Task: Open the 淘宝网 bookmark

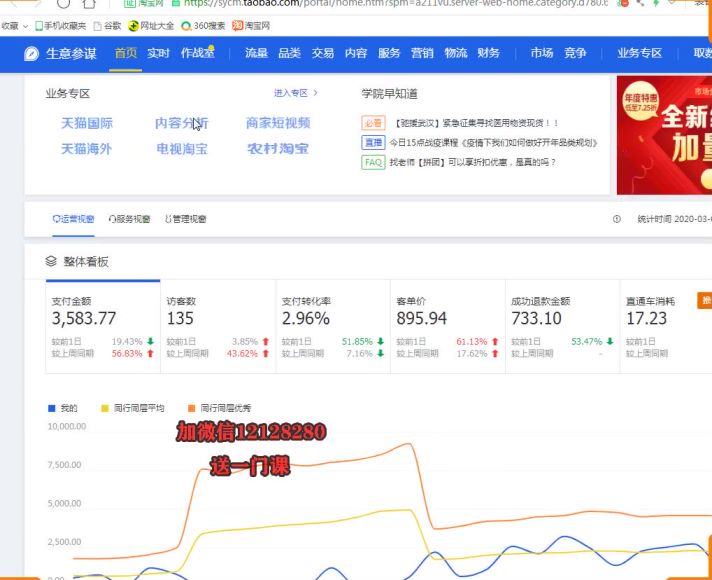Action: (251, 26)
